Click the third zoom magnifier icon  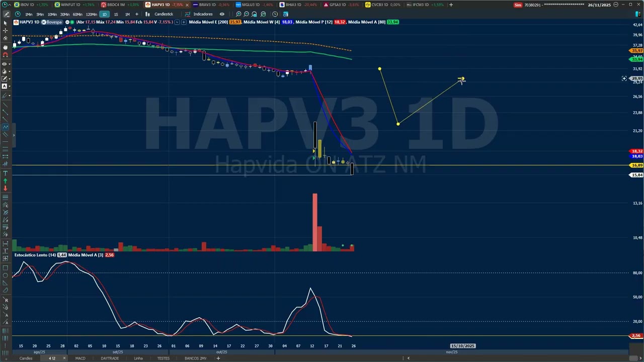tap(255, 14)
